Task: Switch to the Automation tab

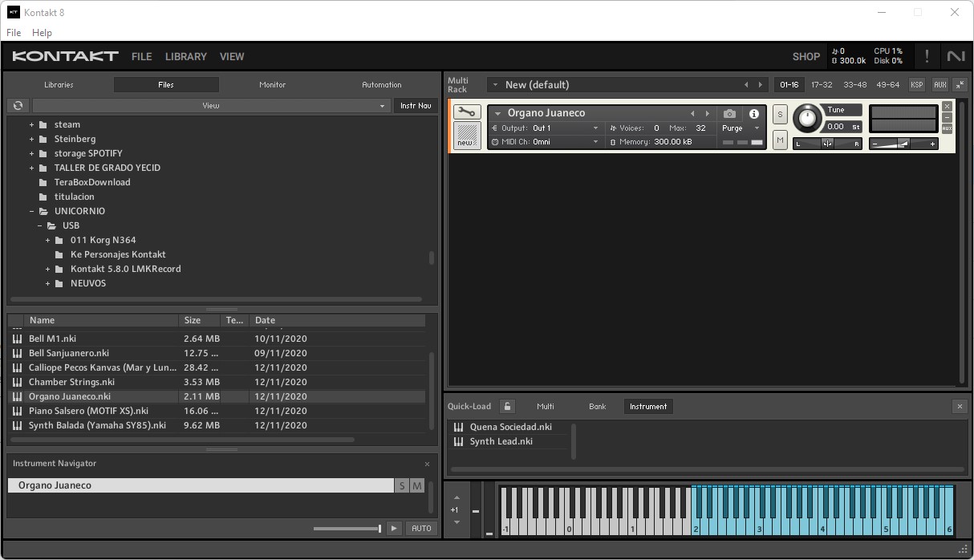Action: tap(382, 84)
